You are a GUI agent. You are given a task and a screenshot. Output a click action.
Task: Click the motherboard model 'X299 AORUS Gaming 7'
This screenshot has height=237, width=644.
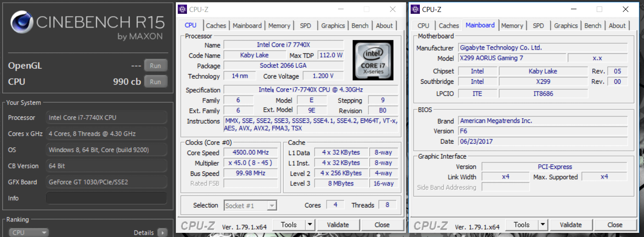coord(512,58)
